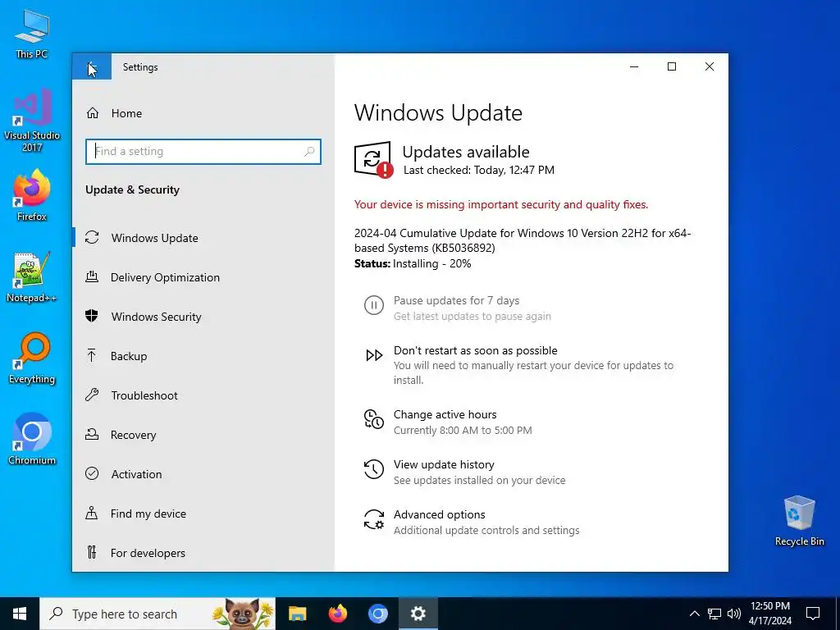840x630 pixels.
Task: Open Activation settings page
Action: (137, 474)
